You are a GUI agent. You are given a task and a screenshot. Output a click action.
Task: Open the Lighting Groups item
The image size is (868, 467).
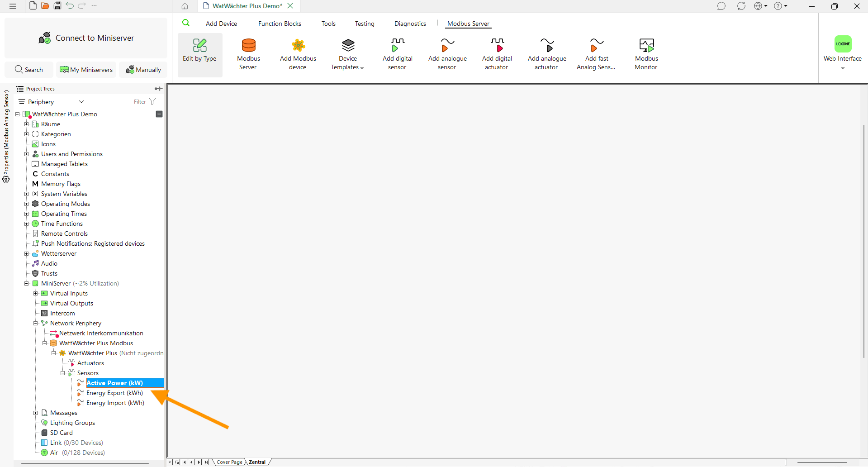(x=72, y=423)
